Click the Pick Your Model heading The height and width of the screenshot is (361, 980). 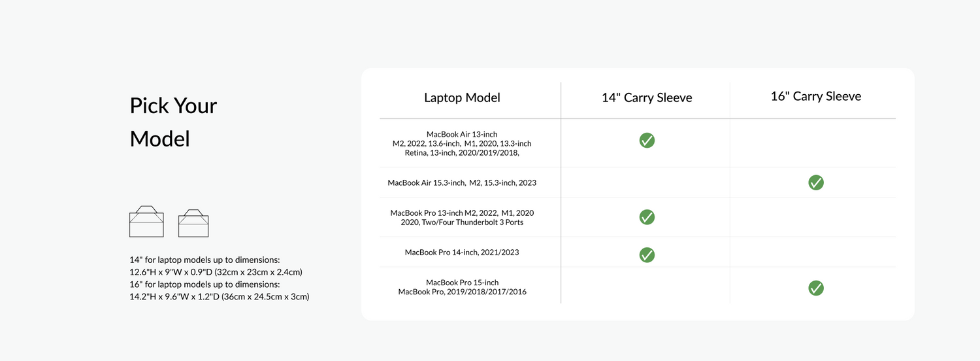[173, 122]
